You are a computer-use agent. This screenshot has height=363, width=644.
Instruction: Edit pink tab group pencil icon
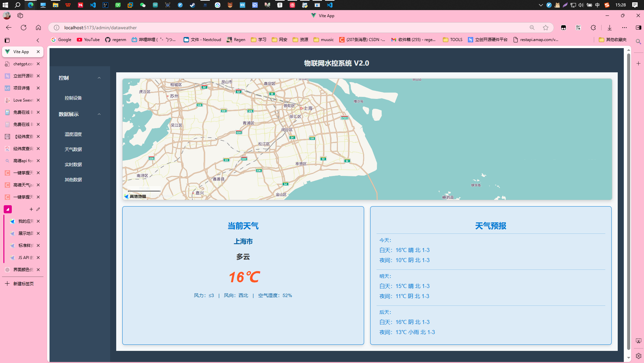click(x=38, y=209)
